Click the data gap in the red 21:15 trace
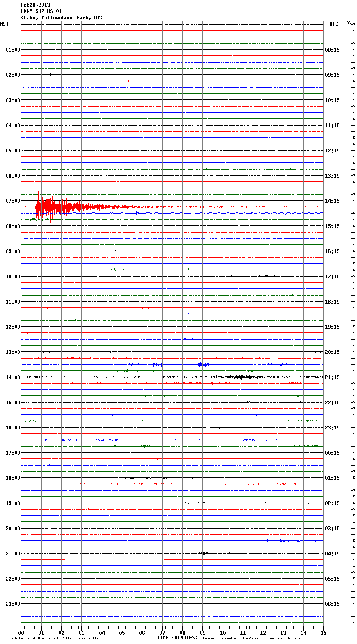The image size is (357, 644). point(114,560)
